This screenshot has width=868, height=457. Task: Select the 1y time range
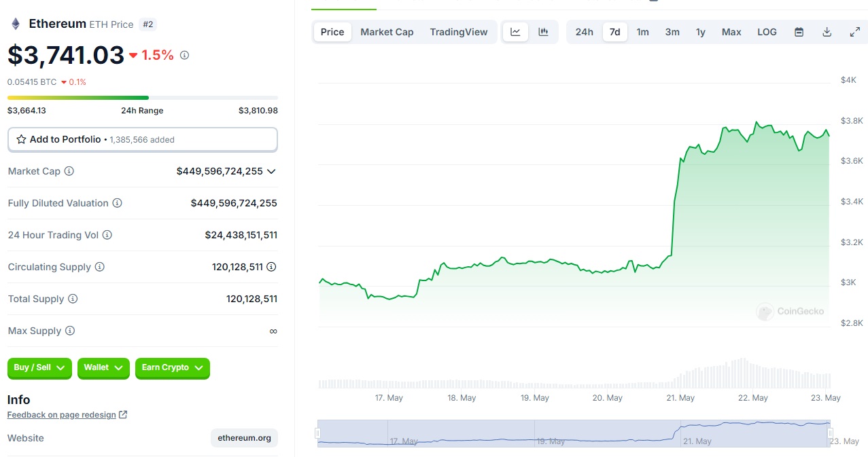coord(701,32)
